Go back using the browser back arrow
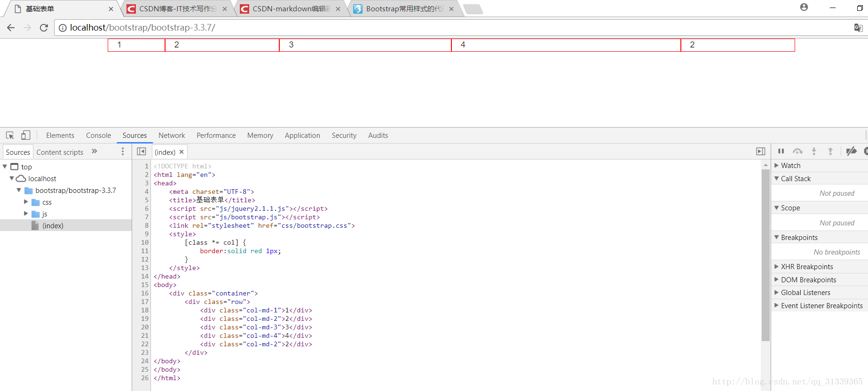This screenshot has width=868, height=391. pyautogui.click(x=11, y=28)
